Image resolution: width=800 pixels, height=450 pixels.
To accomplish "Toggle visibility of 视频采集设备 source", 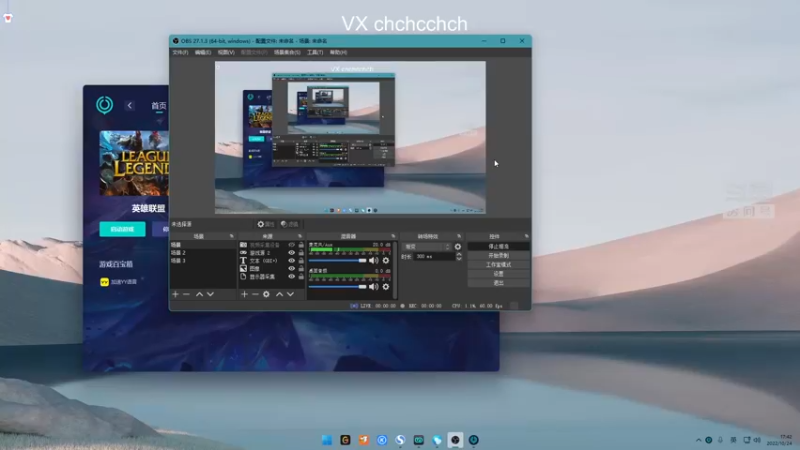I will [x=291, y=245].
